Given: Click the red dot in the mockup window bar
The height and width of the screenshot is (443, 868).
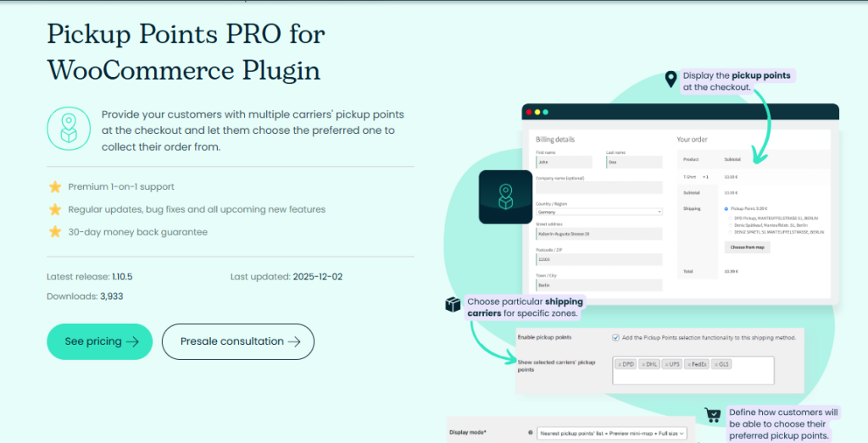Looking at the screenshot, I should coord(529,112).
